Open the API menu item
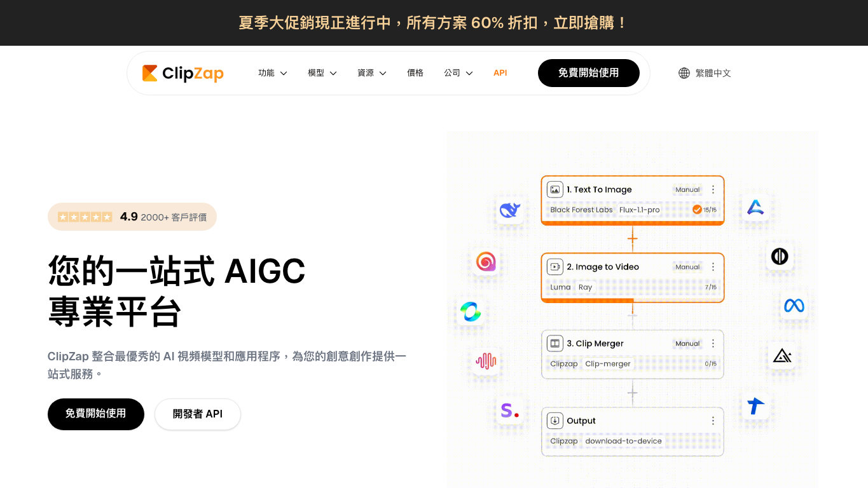 (500, 73)
